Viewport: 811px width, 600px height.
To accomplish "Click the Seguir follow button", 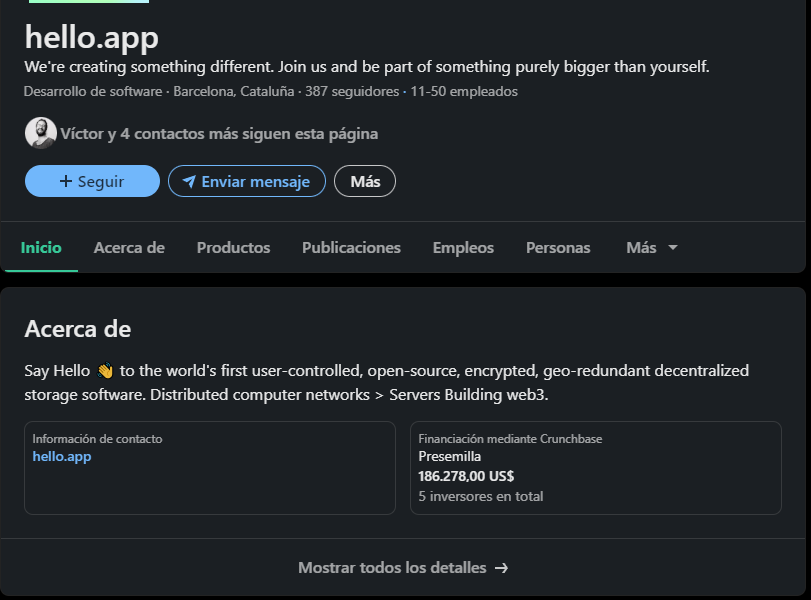I will coord(92,181).
